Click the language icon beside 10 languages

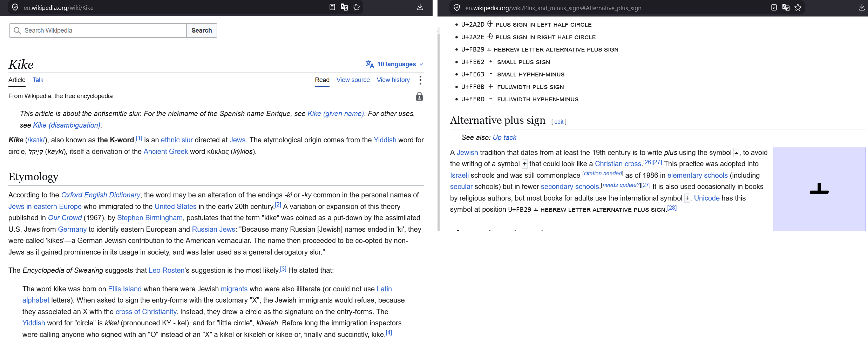click(x=369, y=64)
